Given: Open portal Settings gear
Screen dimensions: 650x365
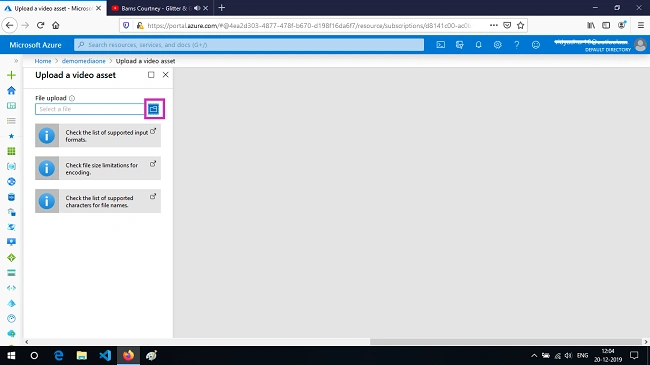Looking at the screenshot, I should [x=497, y=45].
